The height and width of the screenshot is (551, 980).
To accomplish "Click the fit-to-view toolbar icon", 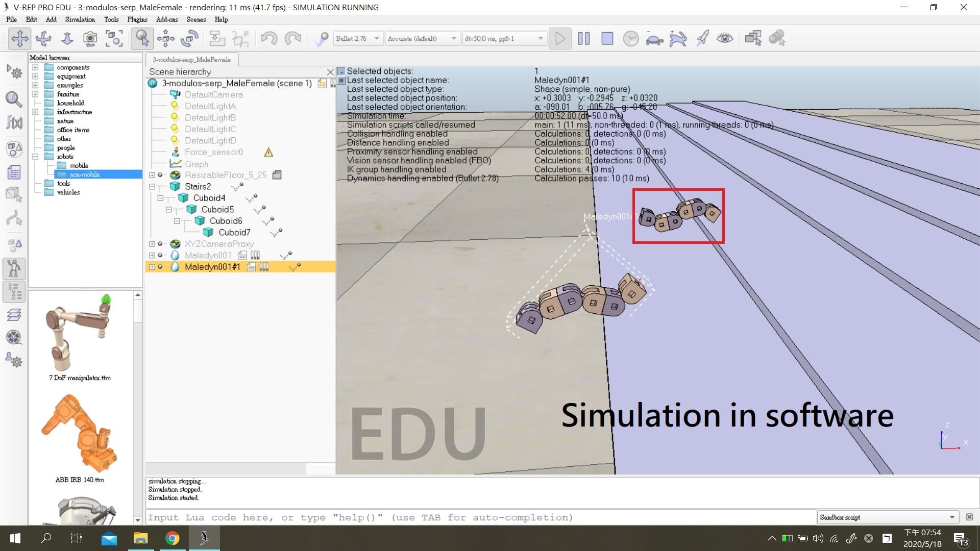I will tap(114, 38).
